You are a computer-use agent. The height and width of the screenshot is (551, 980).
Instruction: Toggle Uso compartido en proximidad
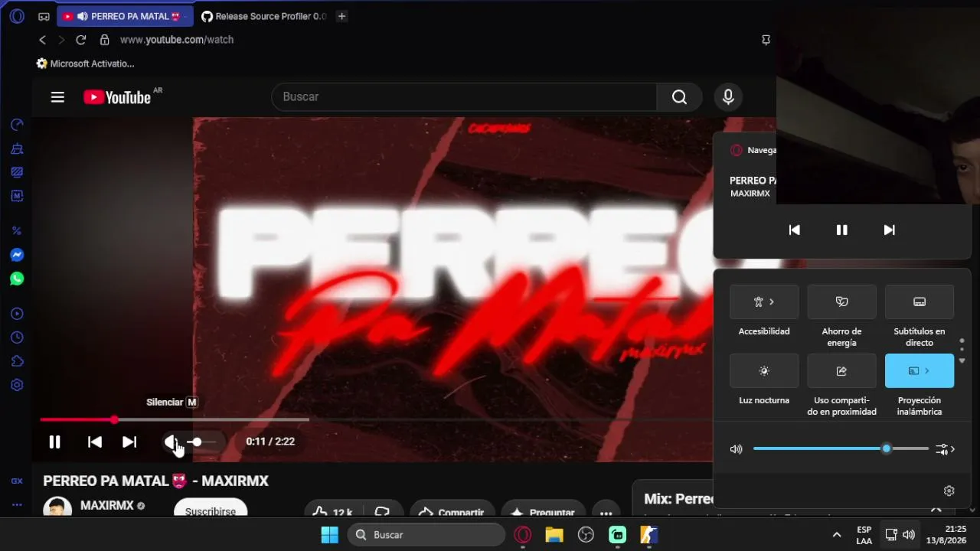click(x=842, y=370)
